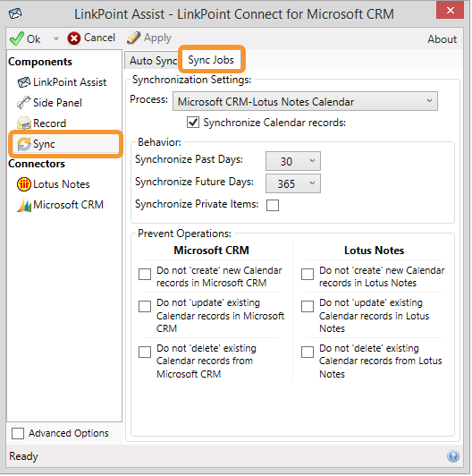
Task: Close the LinkPoint Assist window
Action: pyautogui.click(x=451, y=10)
